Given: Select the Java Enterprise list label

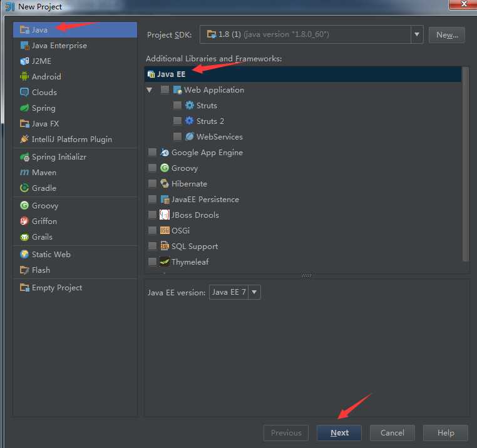Looking at the screenshot, I should (59, 46).
